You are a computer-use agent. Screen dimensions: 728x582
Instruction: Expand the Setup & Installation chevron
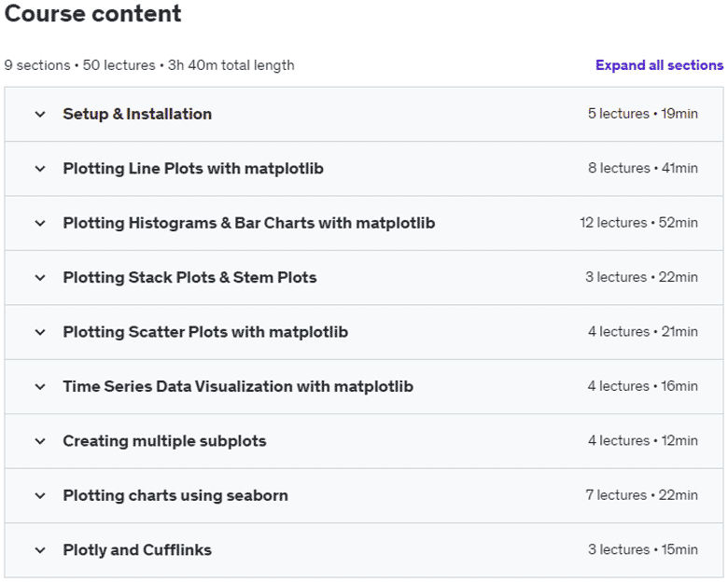coord(40,114)
